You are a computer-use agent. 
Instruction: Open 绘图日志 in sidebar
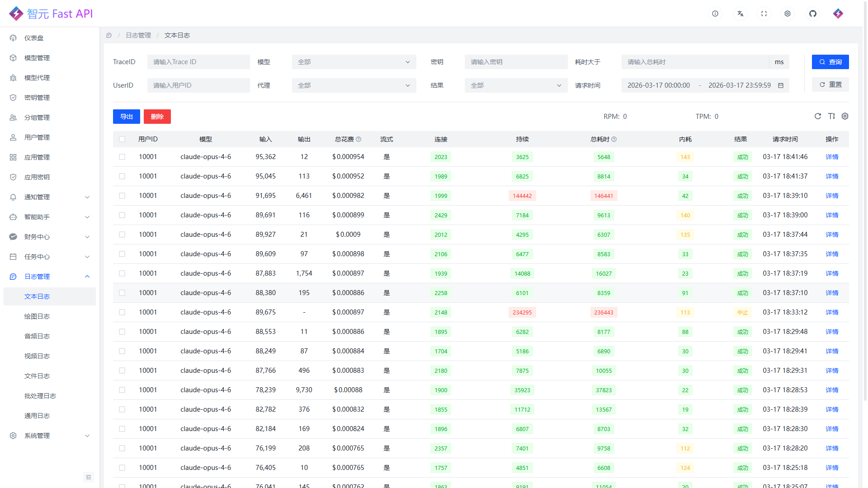[37, 316]
